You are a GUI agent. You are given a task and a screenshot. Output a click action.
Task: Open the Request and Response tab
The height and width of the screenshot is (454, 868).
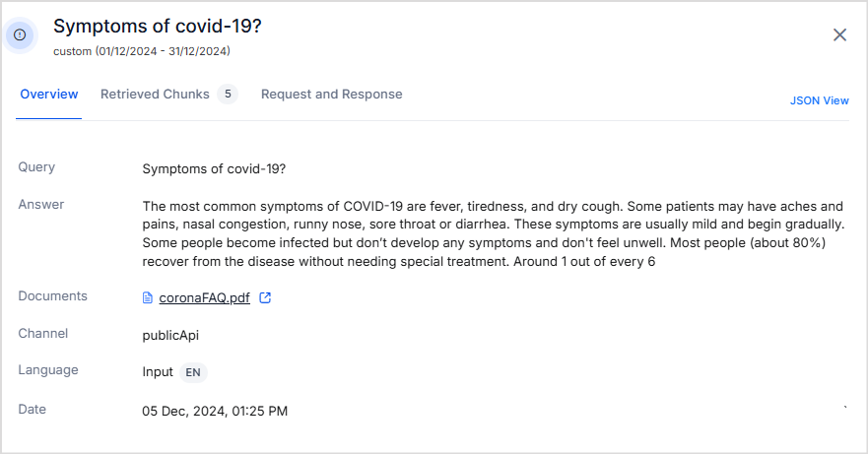(332, 95)
